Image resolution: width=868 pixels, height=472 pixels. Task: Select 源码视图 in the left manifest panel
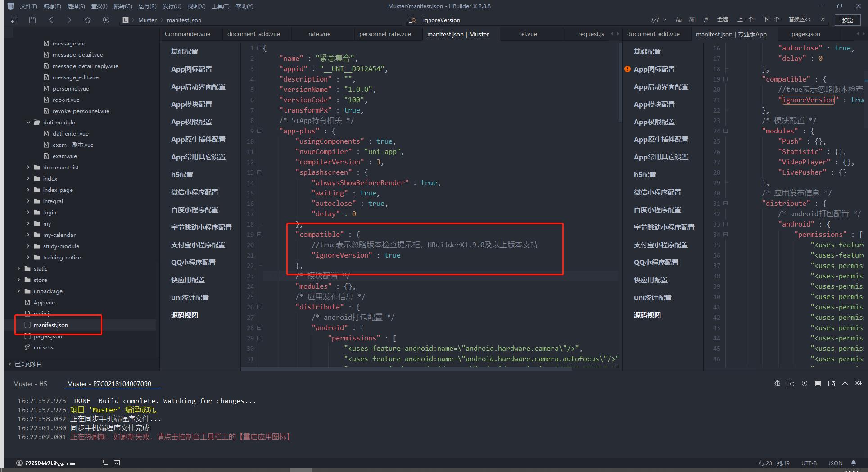[x=185, y=315]
